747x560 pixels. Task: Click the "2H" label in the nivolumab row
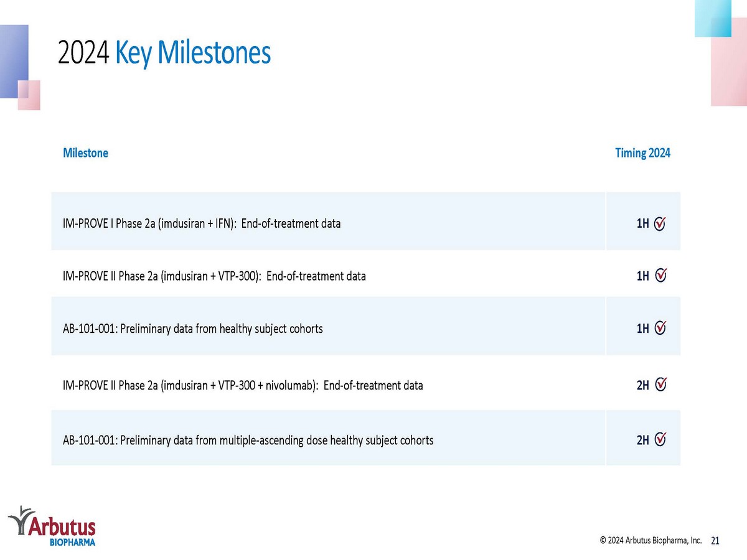point(642,385)
